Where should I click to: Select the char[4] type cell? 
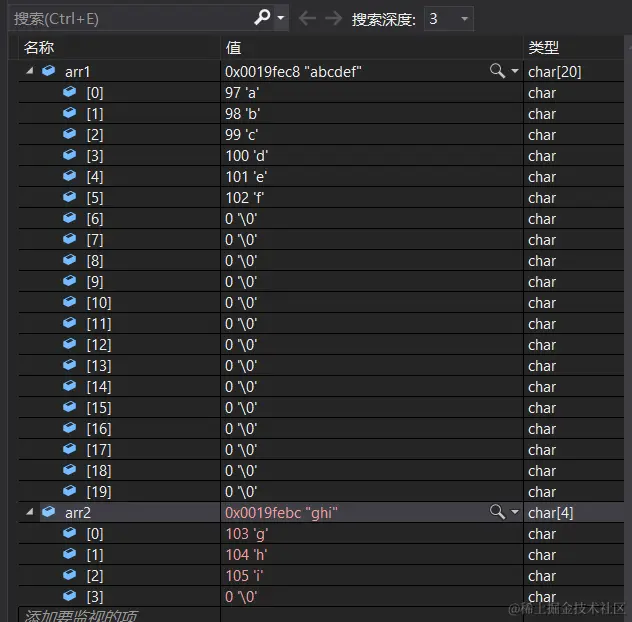(551, 513)
